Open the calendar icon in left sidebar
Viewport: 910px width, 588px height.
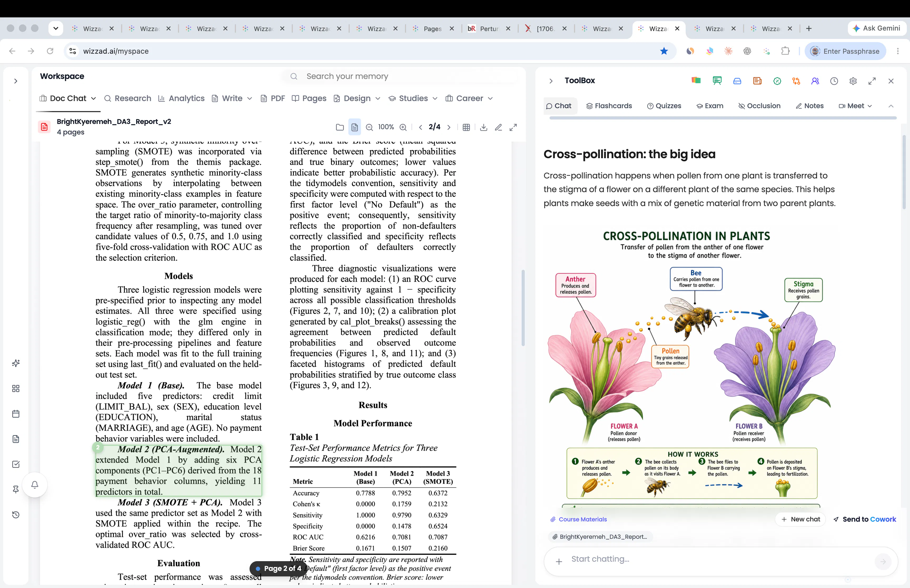(x=16, y=414)
